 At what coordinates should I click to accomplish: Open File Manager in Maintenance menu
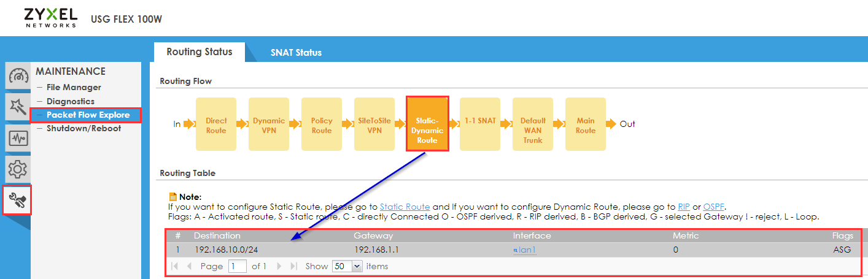(x=74, y=88)
